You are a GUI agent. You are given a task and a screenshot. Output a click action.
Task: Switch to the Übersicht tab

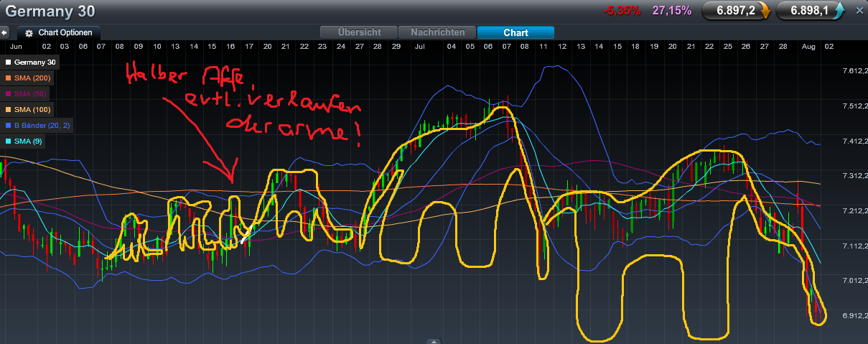359,32
